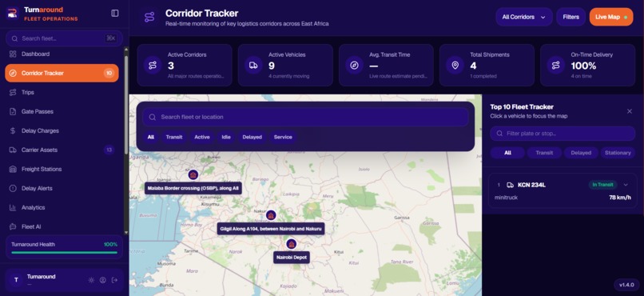Click the Active Vehicles truck icon

253,66
